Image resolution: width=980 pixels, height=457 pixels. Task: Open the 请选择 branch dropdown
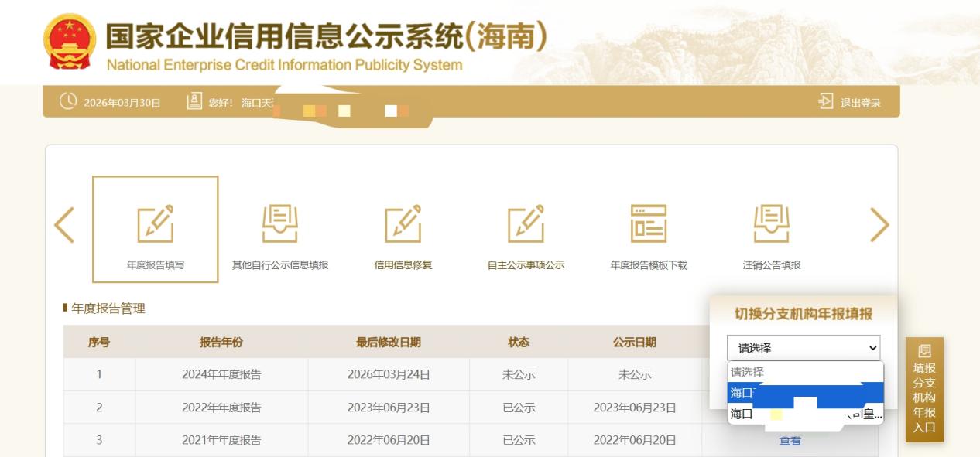click(804, 348)
